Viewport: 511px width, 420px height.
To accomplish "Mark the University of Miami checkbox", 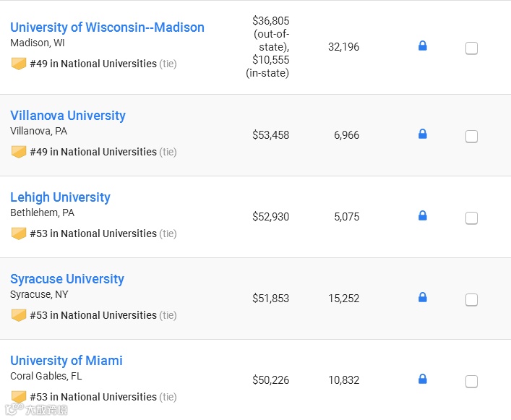I will pyautogui.click(x=471, y=382).
